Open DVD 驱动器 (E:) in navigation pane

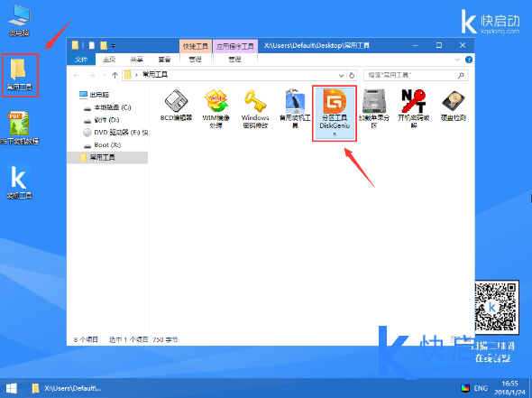[115, 133]
